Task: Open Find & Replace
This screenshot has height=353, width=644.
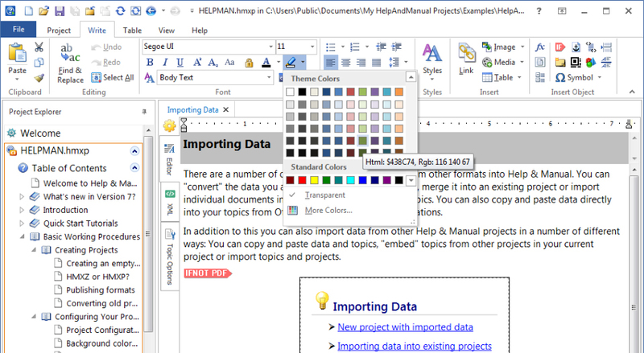Action: (70, 64)
